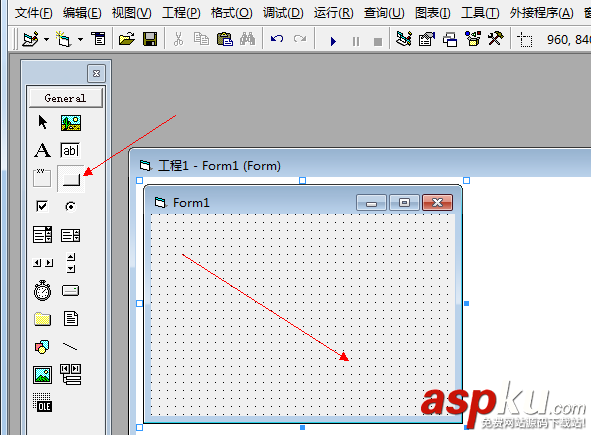This screenshot has width=591, height=435.
Task: Select the horizontal scroll bar tool
Action: 43,263
